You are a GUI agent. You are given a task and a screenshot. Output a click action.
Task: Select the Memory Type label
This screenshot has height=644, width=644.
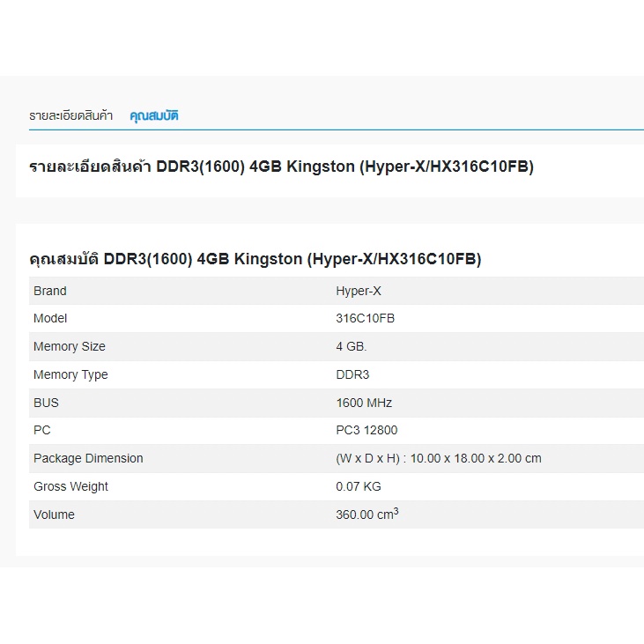[x=70, y=374]
